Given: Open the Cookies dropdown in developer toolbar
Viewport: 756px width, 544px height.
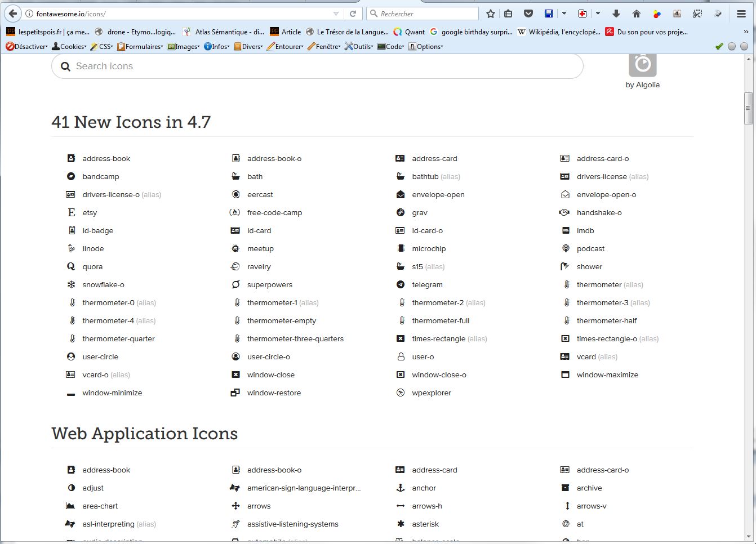Looking at the screenshot, I should tap(69, 46).
